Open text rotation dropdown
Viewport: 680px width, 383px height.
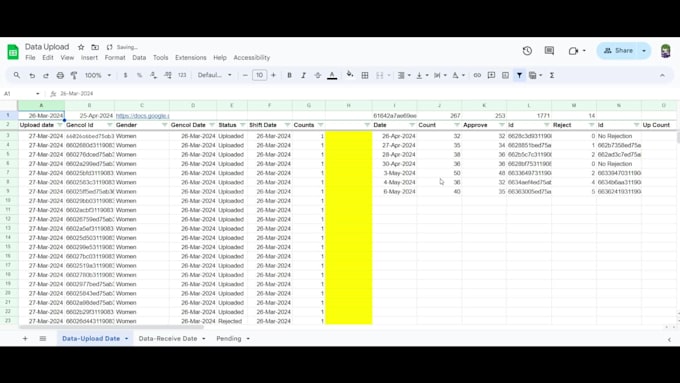[x=458, y=75]
